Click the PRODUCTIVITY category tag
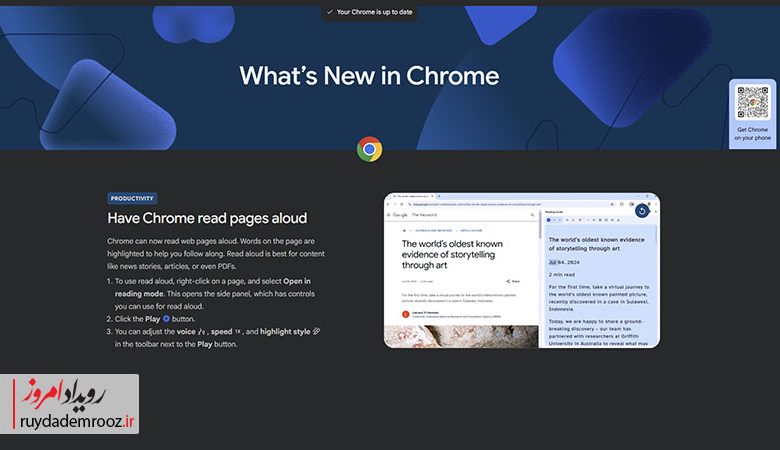 tap(132, 198)
